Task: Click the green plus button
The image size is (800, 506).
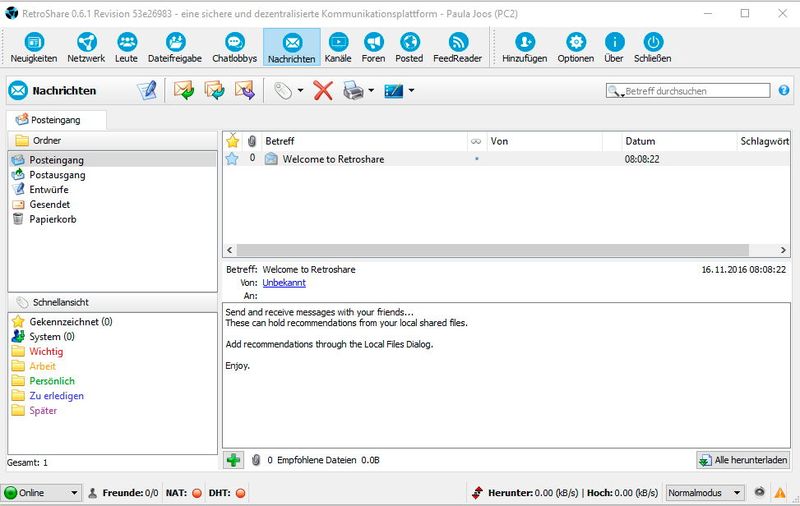Action: coord(234,460)
